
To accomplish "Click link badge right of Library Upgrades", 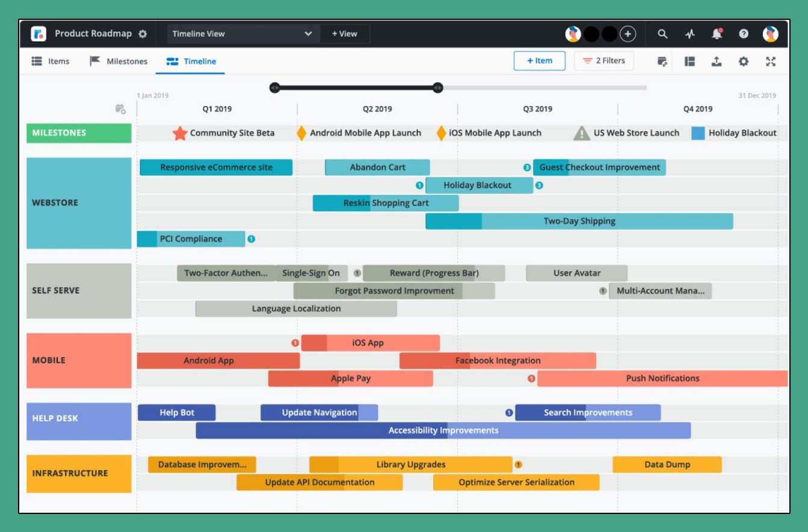I will pyautogui.click(x=518, y=465).
